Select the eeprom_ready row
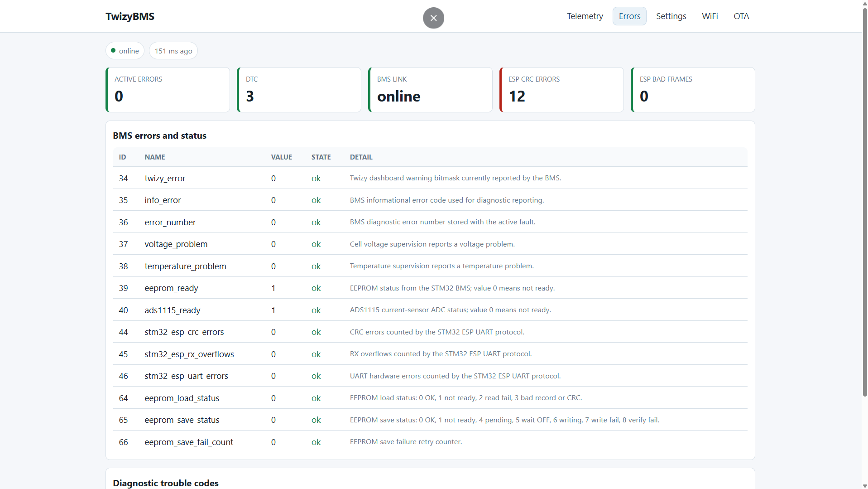The width and height of the screenshot is (868, 489). (430, 288)
